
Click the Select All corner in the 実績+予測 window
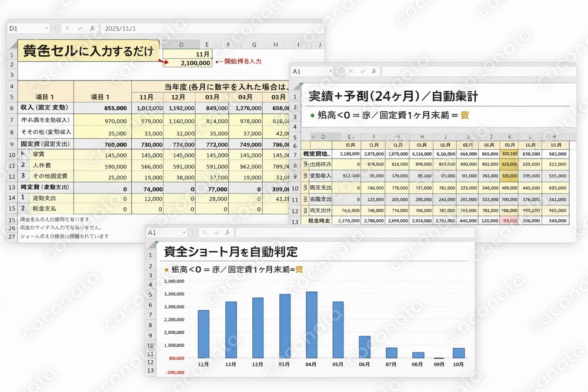296,86
